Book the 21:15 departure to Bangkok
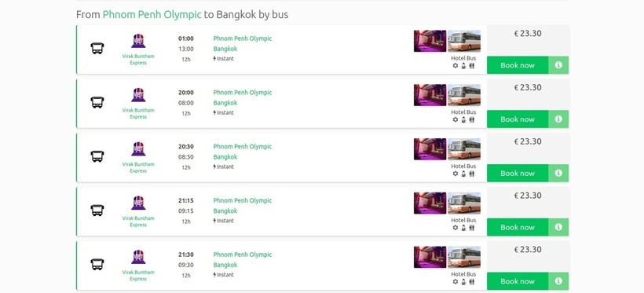 [x=518, y=227]
